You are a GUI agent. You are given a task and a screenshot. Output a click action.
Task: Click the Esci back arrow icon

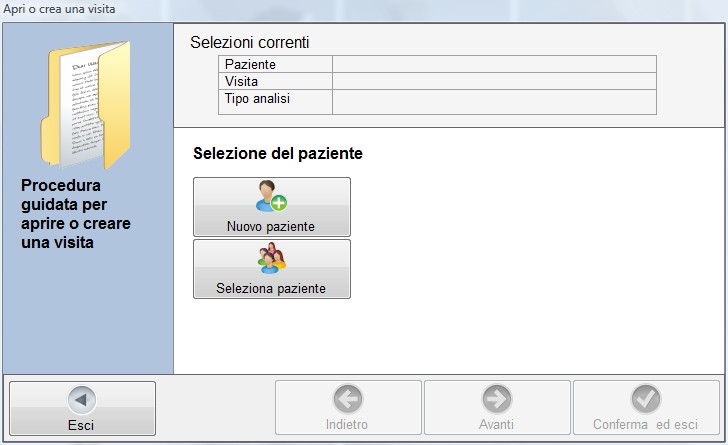(x=82, y=400)
